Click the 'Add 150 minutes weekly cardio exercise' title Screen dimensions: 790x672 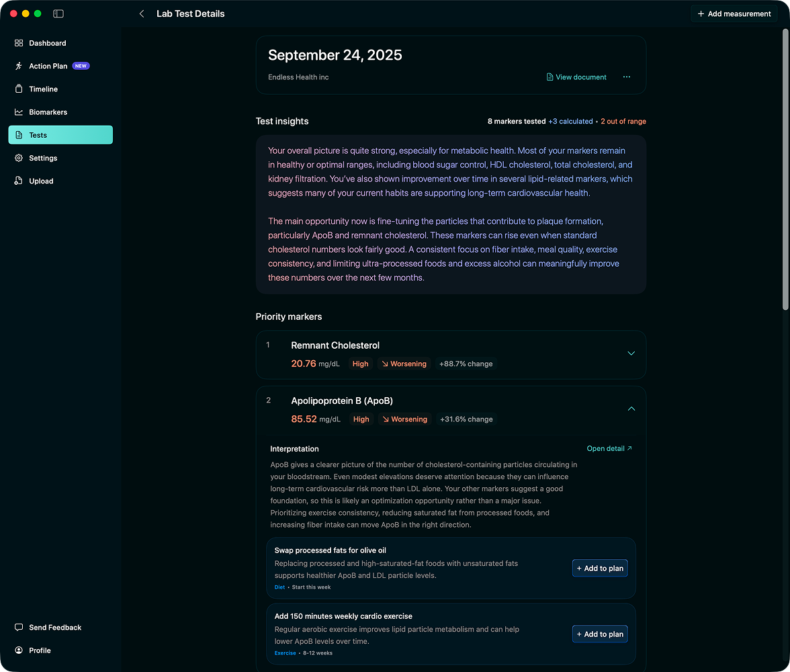pyautogui.click(x=344, y=616)
